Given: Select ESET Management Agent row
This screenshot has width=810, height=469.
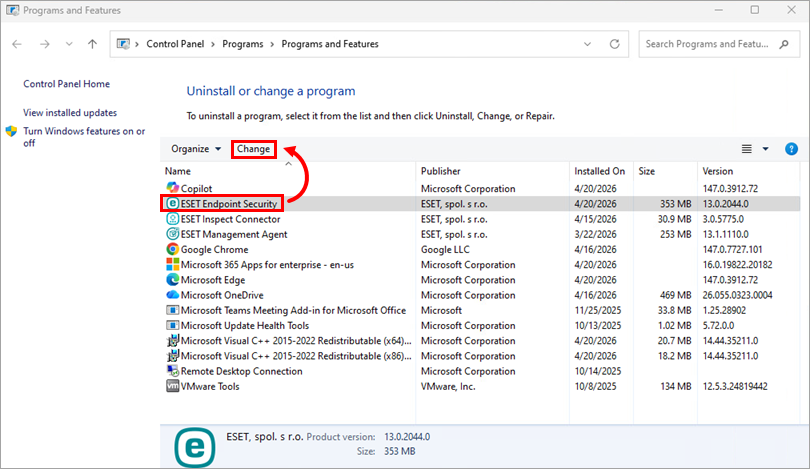Looking at the screenshot, I should [232, 234].
